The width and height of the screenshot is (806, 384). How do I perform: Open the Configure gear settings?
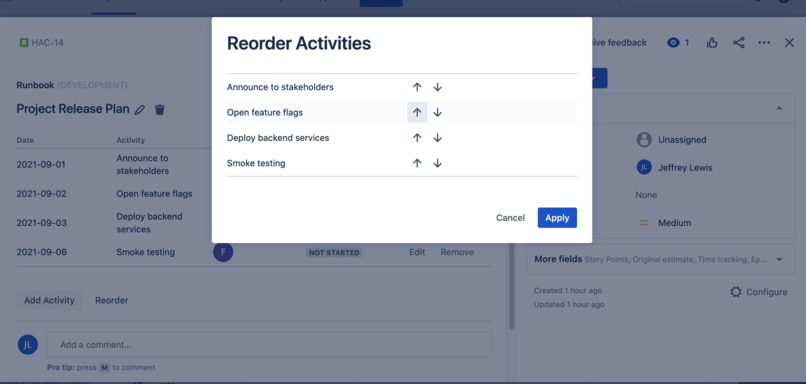[x=759, y=292]
